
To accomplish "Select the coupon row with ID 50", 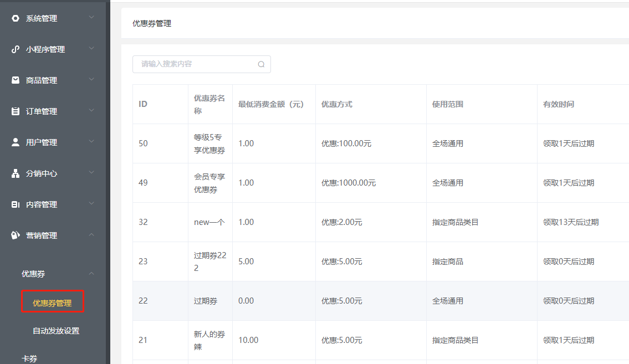I will tap(143, 143).
